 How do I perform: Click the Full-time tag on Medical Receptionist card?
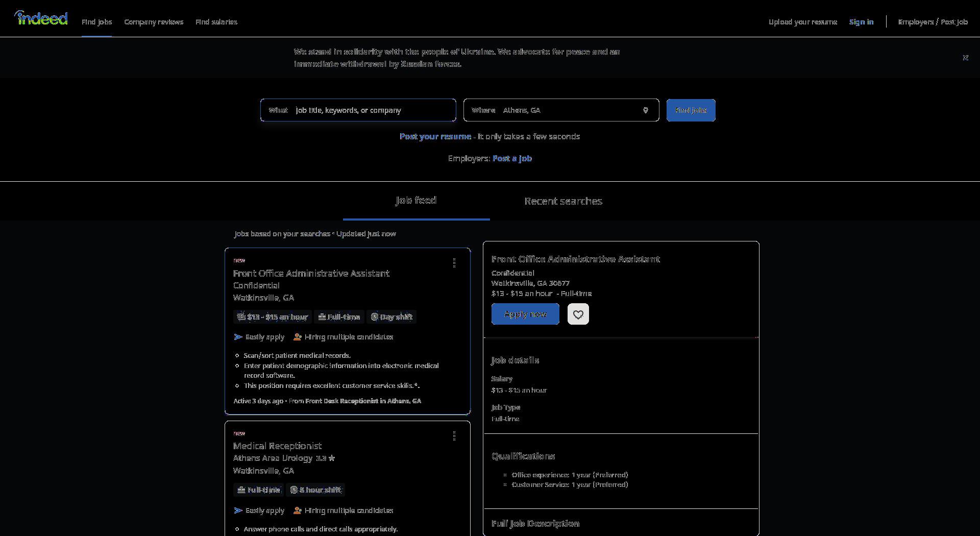point(259,490)
